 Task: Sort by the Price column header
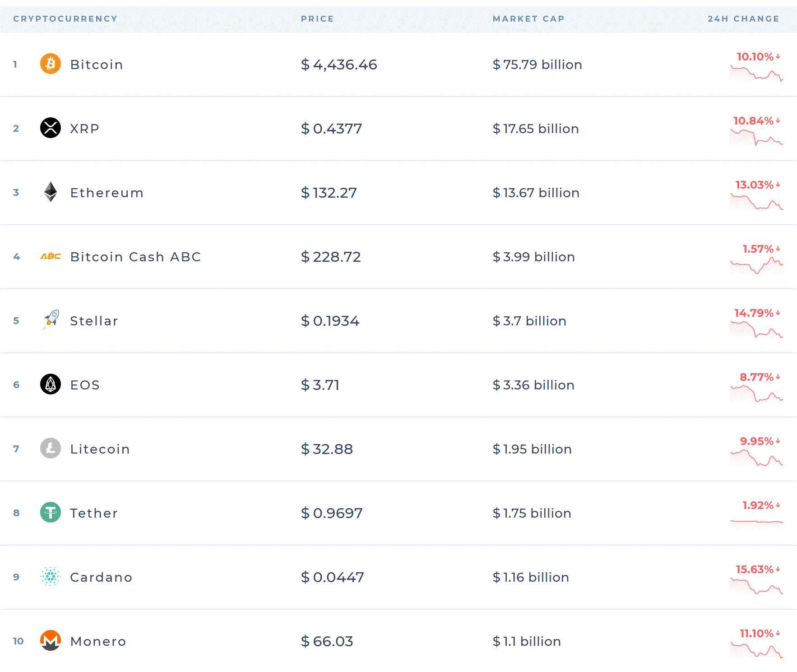pos(317,19)
